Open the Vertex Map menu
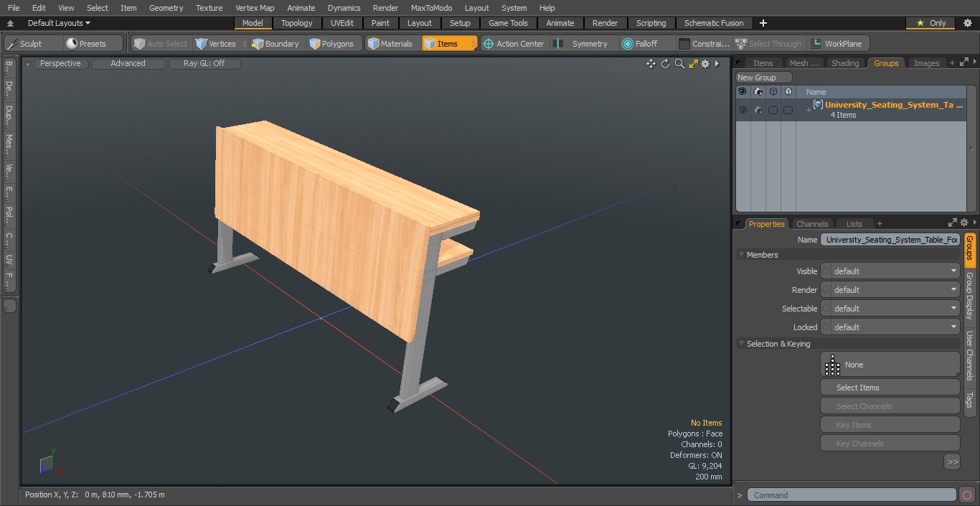The image size is (980, 506). pyautogui.click(x=255, y=8)
